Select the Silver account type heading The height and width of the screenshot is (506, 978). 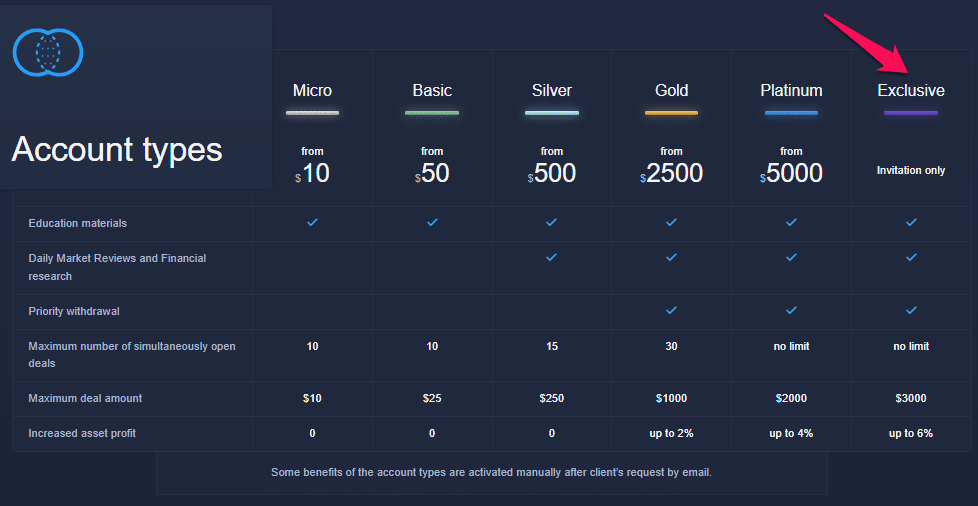(551, 90)
